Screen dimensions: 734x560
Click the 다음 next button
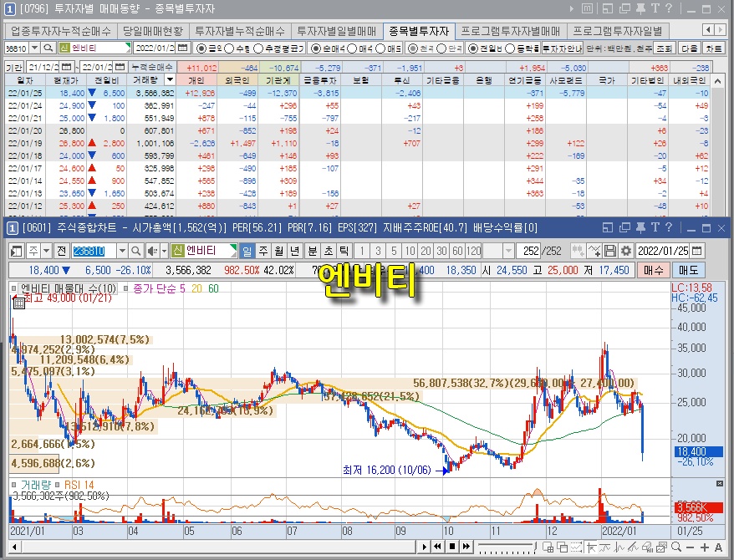coord(689,48)
